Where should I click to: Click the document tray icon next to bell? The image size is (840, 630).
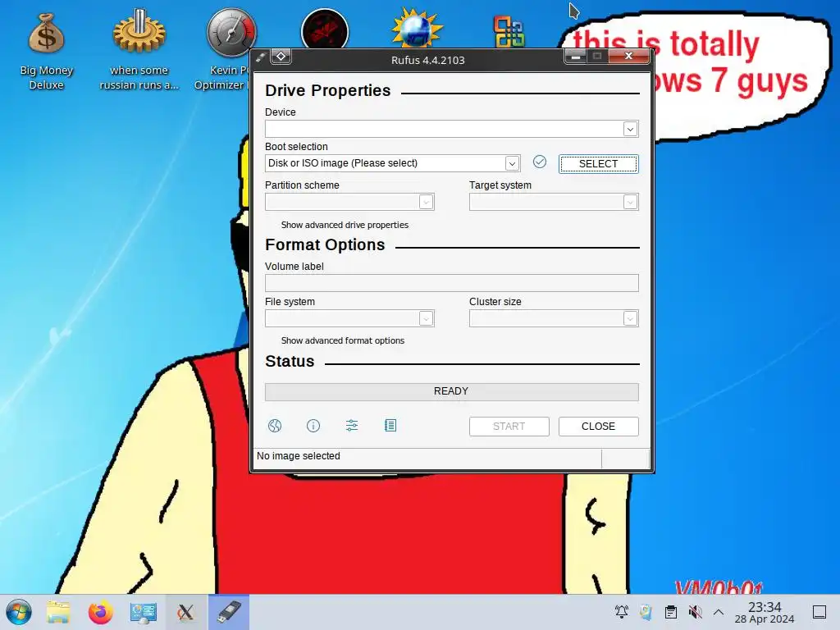(646, 612)
